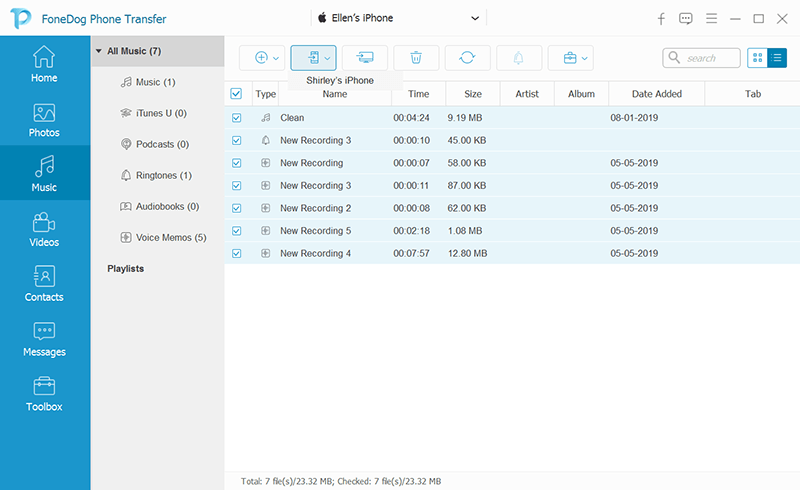Image resolution: width=800 pixels, height=490 pixels.
Task: Switch to grid view icon
Action: [757, 58]
